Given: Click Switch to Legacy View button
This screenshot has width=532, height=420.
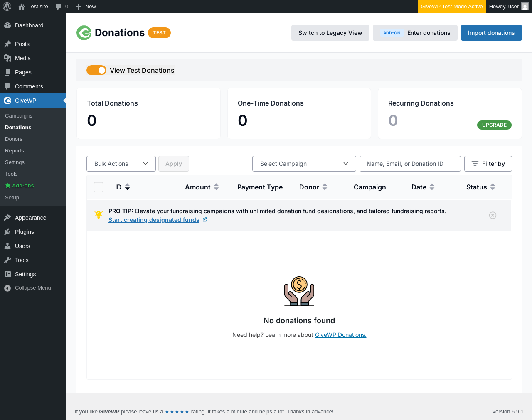Looking at the screenshot, I should pos(330,33).
